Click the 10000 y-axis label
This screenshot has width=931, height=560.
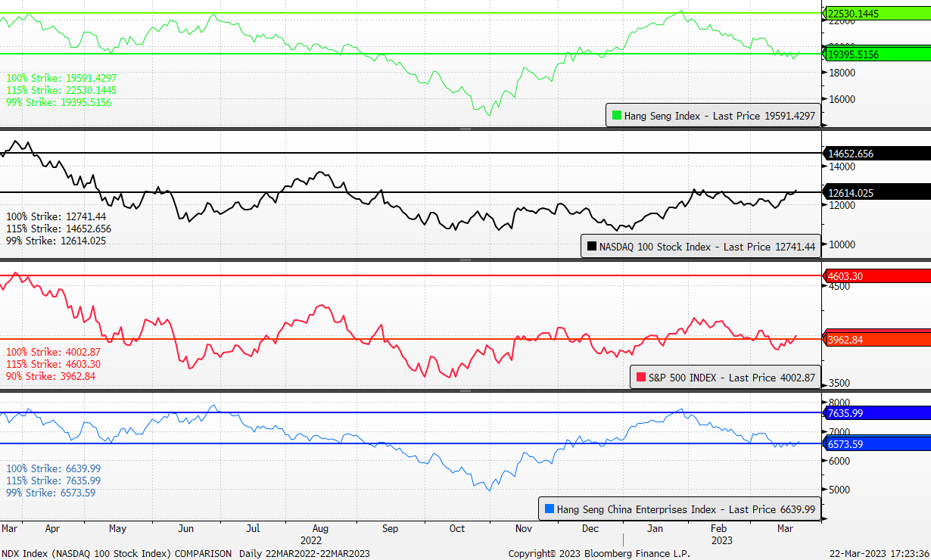click(x=842, y=244)
